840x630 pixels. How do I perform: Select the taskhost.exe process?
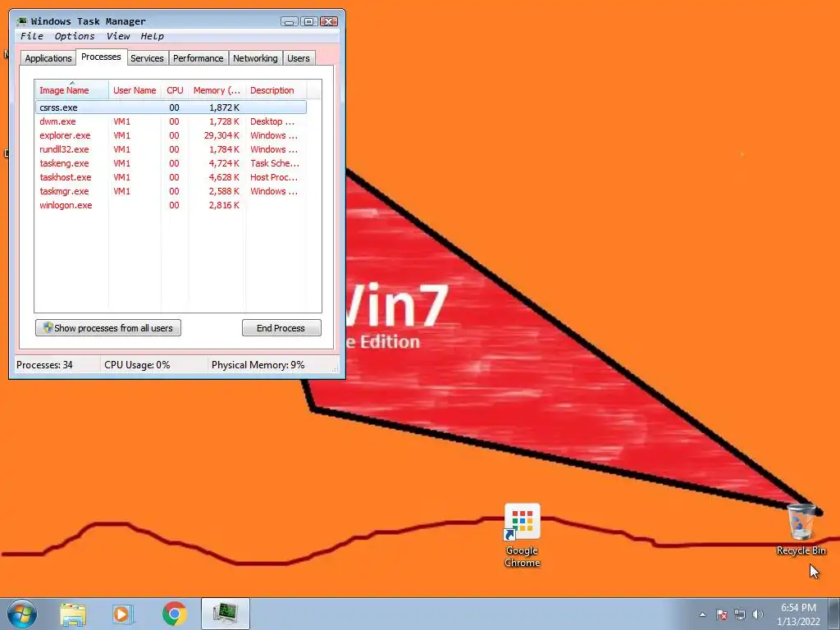(171, 177)
